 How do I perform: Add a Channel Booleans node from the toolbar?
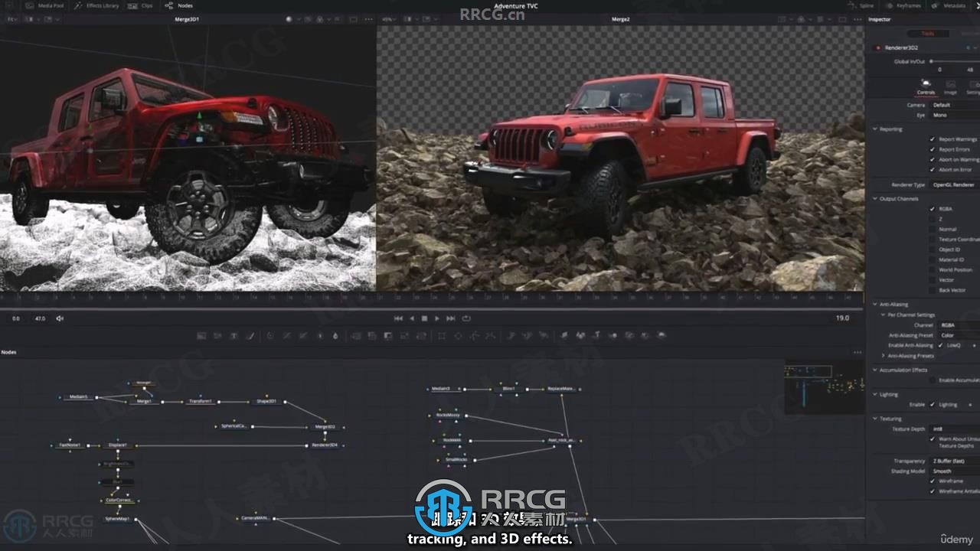coord(372,335)
